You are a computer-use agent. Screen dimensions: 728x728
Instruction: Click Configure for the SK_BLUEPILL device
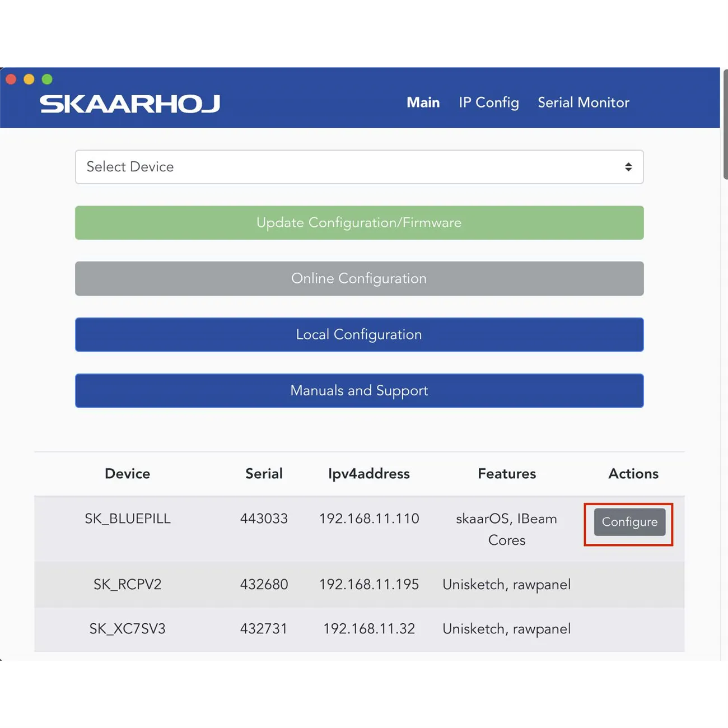click(629, 522)
